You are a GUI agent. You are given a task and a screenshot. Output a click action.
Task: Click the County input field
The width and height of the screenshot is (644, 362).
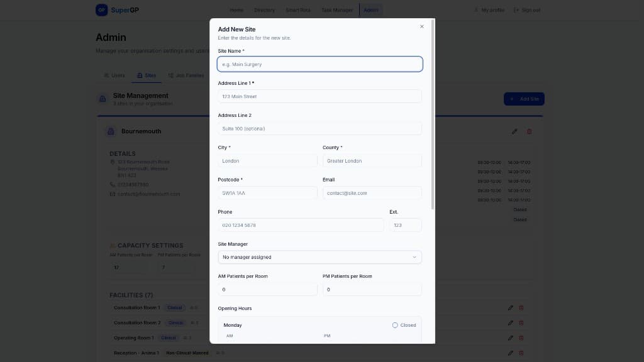click(x=372, y=161)
